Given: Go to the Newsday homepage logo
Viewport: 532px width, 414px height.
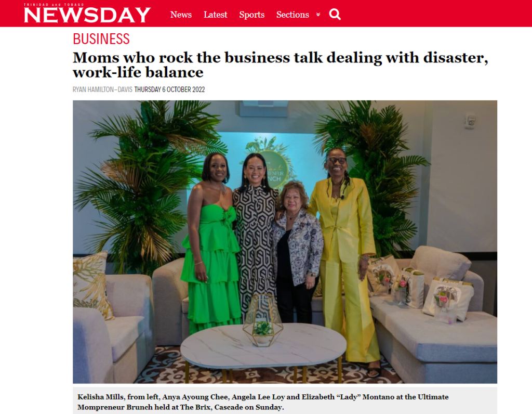Looking at the screenshot, I should pyautogui.click(x=87, y=13).
